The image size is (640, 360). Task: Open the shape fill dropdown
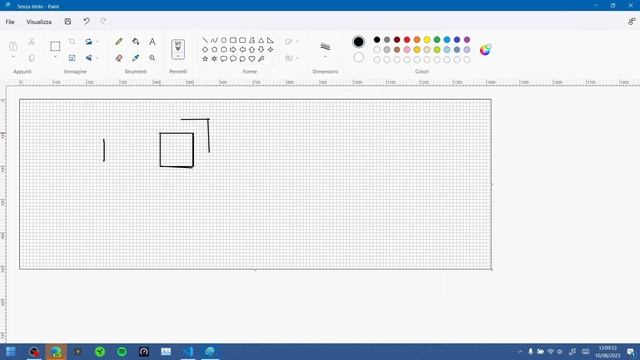292,58
